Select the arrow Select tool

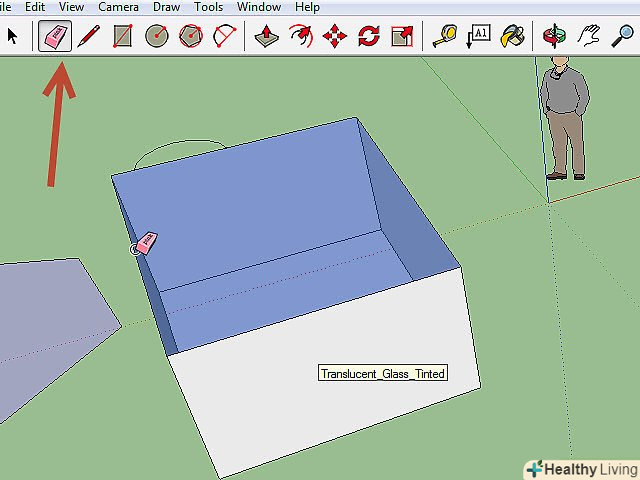tap(13, 37)
